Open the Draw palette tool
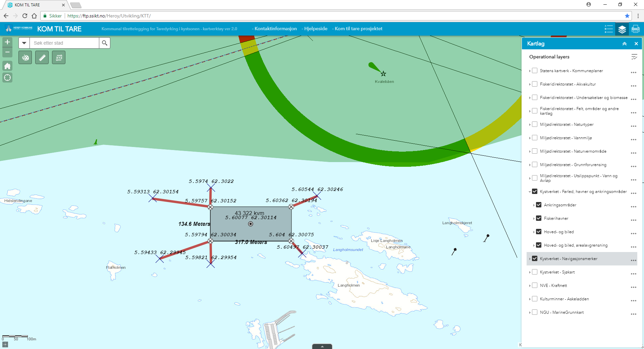The image size is (644, 349). 25,58
